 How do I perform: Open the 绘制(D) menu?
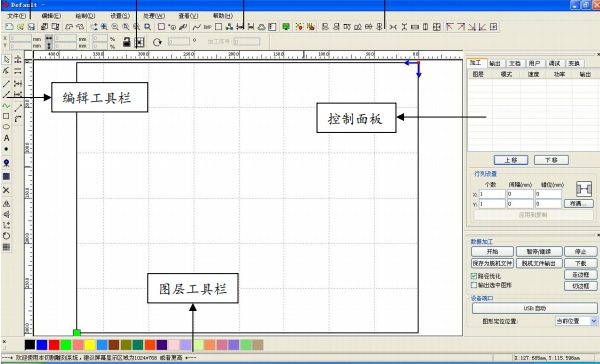click(x=85, y=16)
